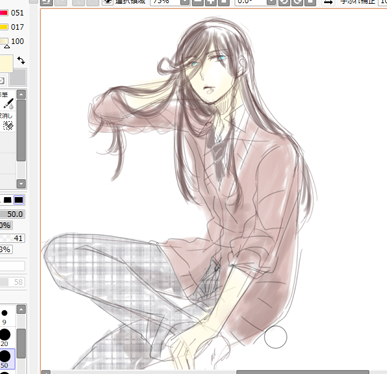
Task: Open the cream foreground color swatch
Action: click(x=6, y=64)
